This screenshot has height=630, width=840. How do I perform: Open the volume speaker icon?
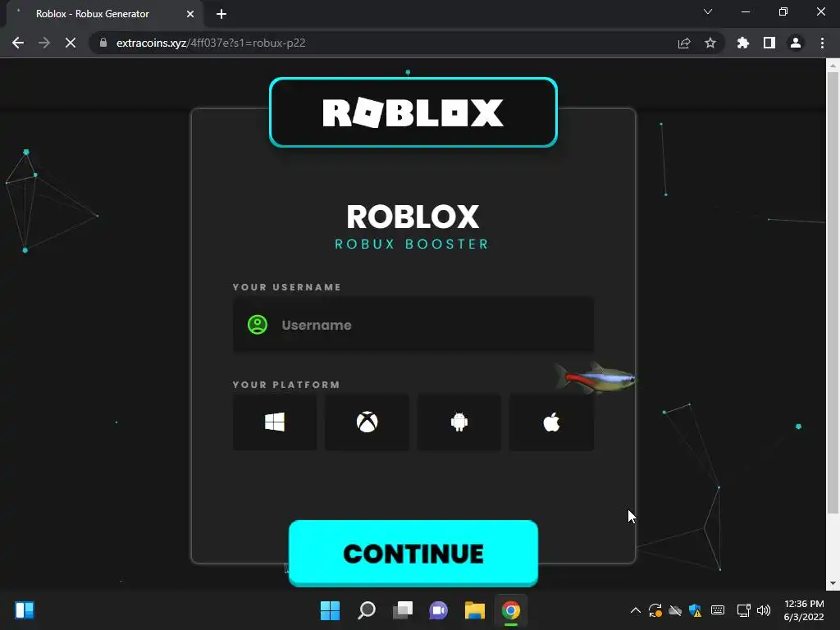[x=764, y=610]
